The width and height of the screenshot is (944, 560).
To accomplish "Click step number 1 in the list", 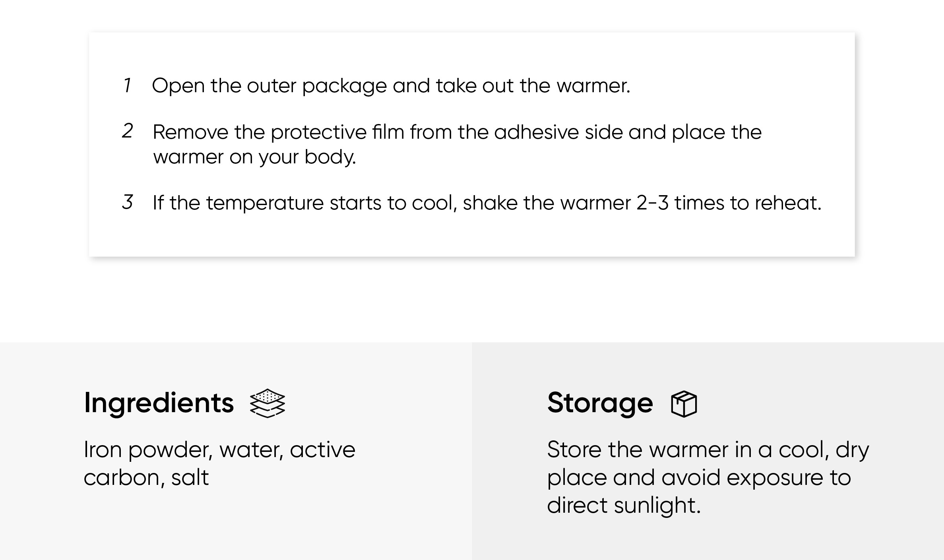I will point(127,85).
